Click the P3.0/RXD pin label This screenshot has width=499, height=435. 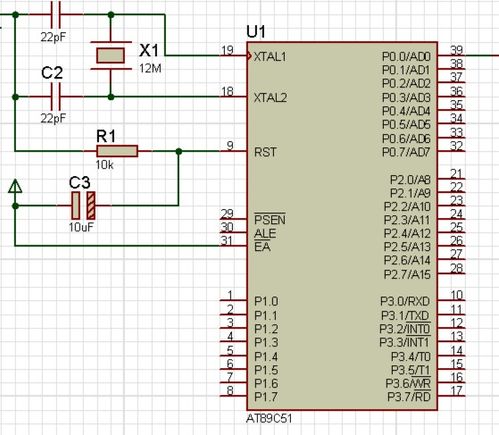[405, 301]
